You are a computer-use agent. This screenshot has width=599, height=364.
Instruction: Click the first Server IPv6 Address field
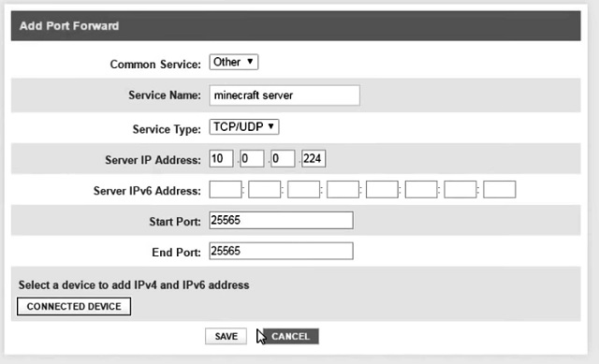click(x=226, y=189)
